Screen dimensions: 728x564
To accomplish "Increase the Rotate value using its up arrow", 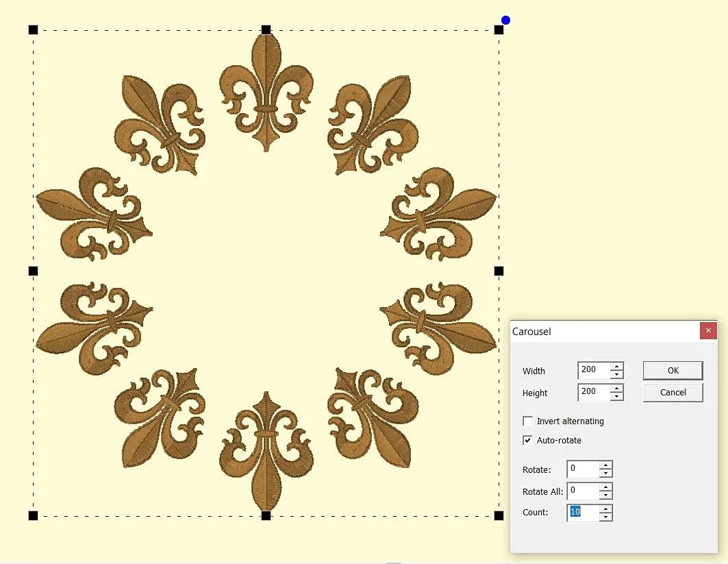I will coord(605,465).
